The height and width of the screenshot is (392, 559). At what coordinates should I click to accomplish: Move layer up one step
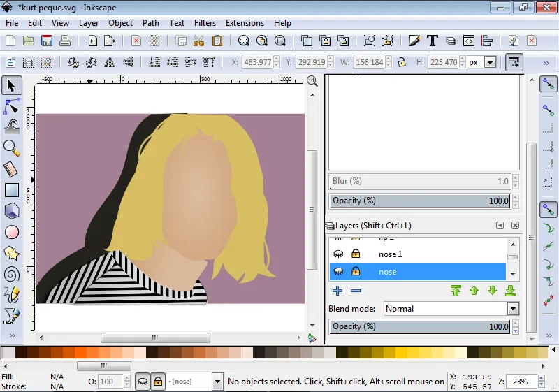tap(474, 291)
